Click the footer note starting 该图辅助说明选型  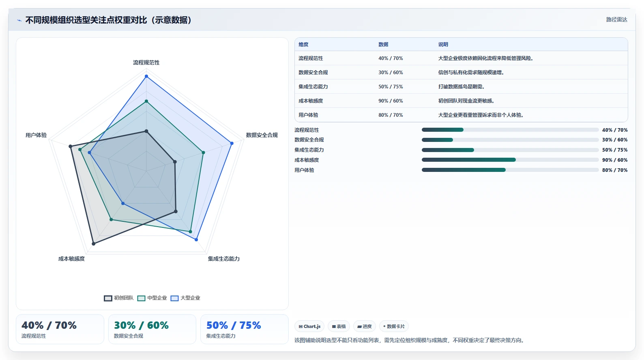pos(410,340)
